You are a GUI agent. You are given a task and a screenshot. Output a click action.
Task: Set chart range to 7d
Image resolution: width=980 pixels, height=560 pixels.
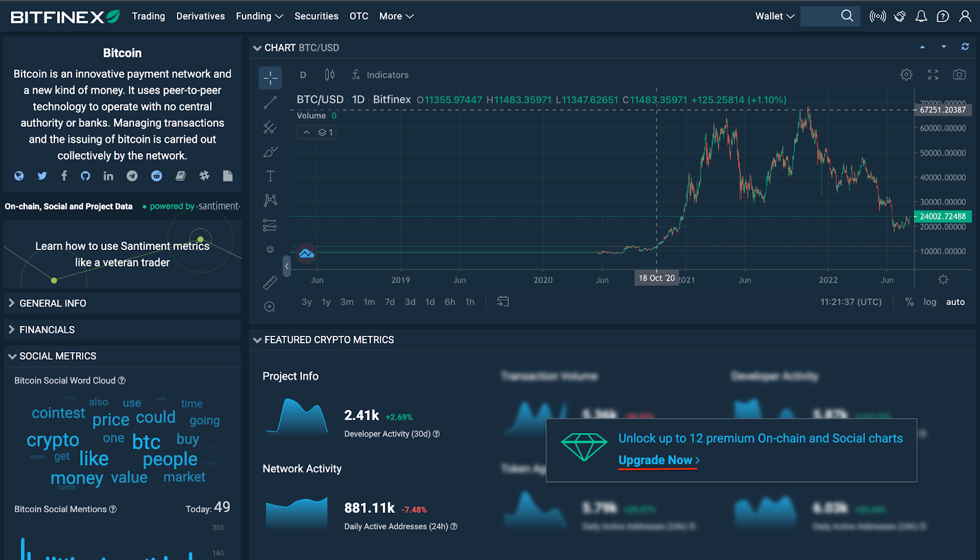click(390, 302)
